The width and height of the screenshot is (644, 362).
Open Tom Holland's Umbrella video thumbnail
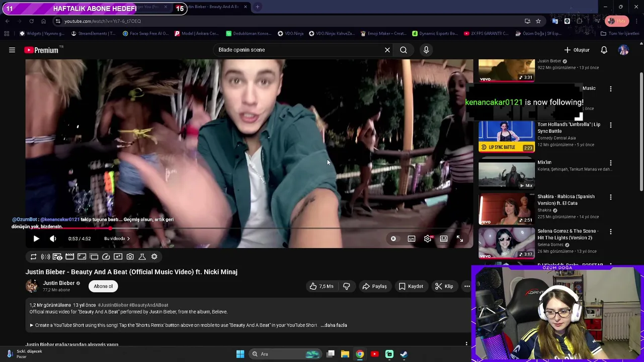point(507,136)
